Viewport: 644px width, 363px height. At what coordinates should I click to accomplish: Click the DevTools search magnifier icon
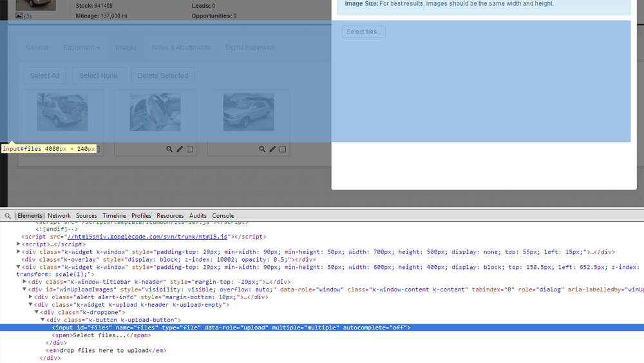[7, 216]
